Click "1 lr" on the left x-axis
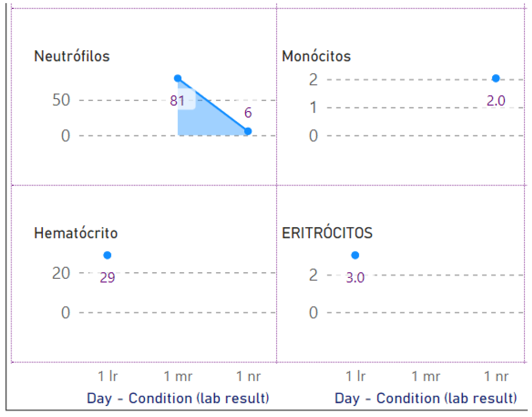 (108, 376)
